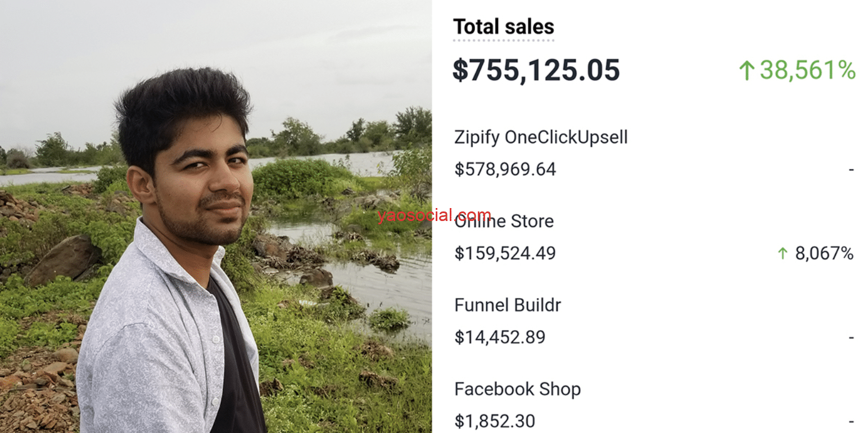Viewport: 868px width, 433px height.
Task: Click the $14,452.89 Funnel Buildr amount
Action: (x=500, y=337)
